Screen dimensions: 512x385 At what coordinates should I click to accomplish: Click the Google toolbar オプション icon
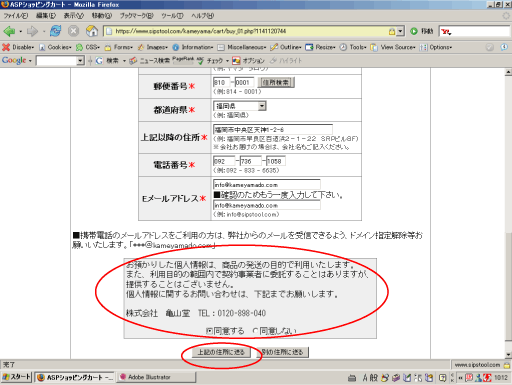pos(236,61)
